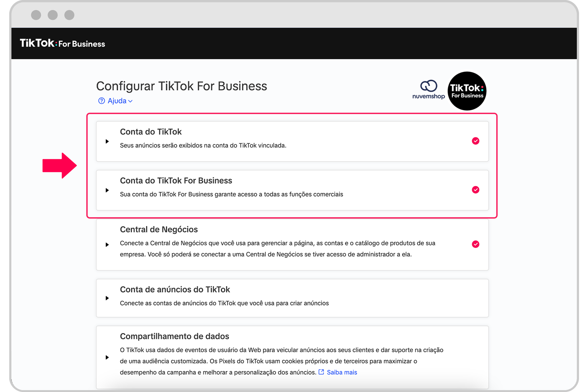Click checkmark icon on Conta do TikTok
This screenshot has width=588, height=392.
click(x=475, y=141)
